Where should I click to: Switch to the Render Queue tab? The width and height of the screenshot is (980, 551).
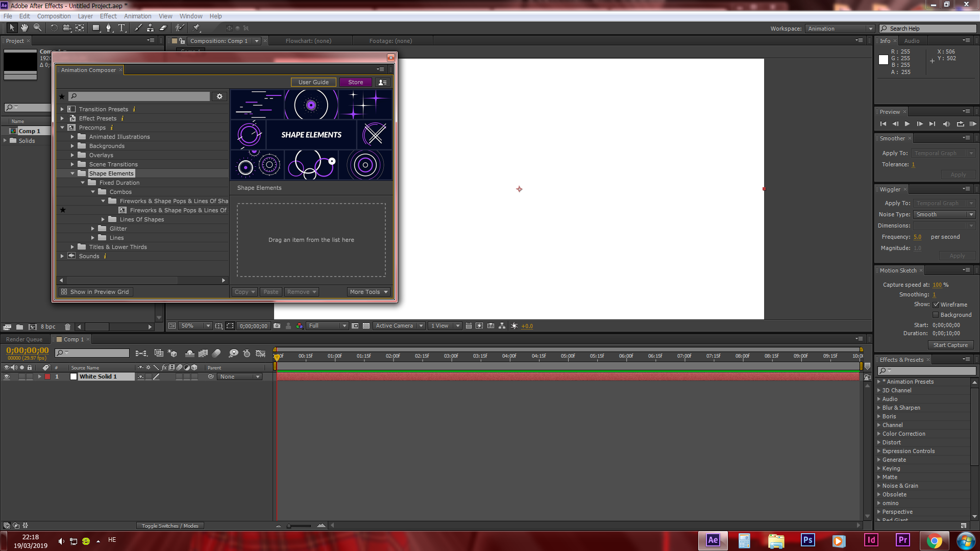tap(24, 339)
